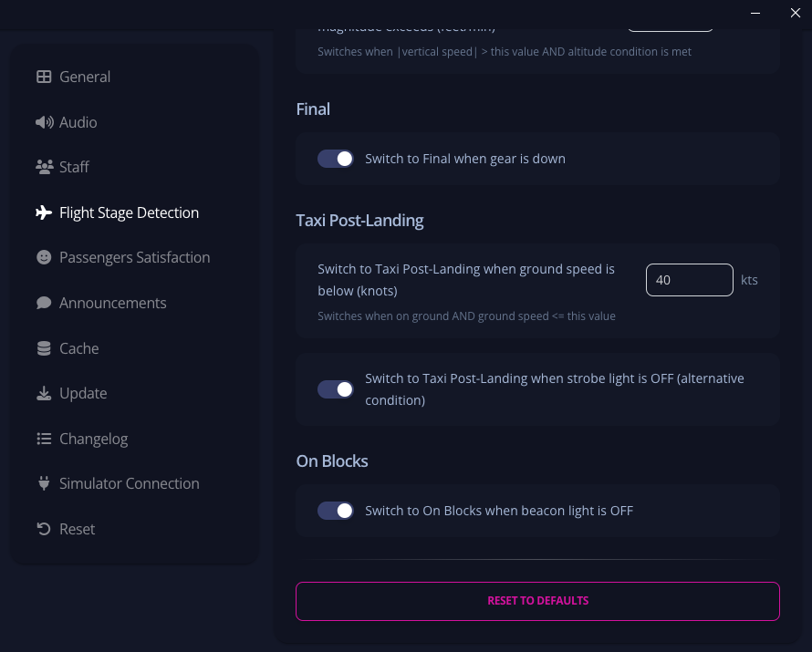Click the Passengers Satisfaction smiley icon
812x652 pixels.
point(44,257)
